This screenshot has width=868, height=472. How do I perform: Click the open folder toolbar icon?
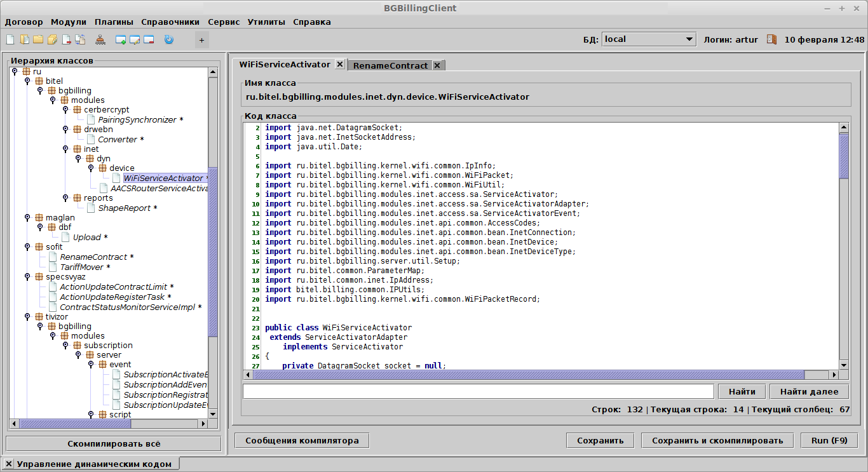coord(38,39)
